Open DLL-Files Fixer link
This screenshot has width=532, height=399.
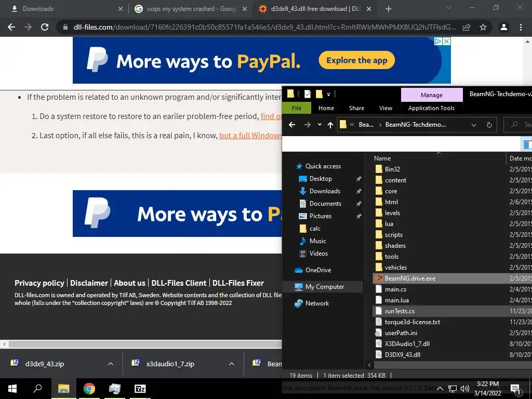(238, 283)
